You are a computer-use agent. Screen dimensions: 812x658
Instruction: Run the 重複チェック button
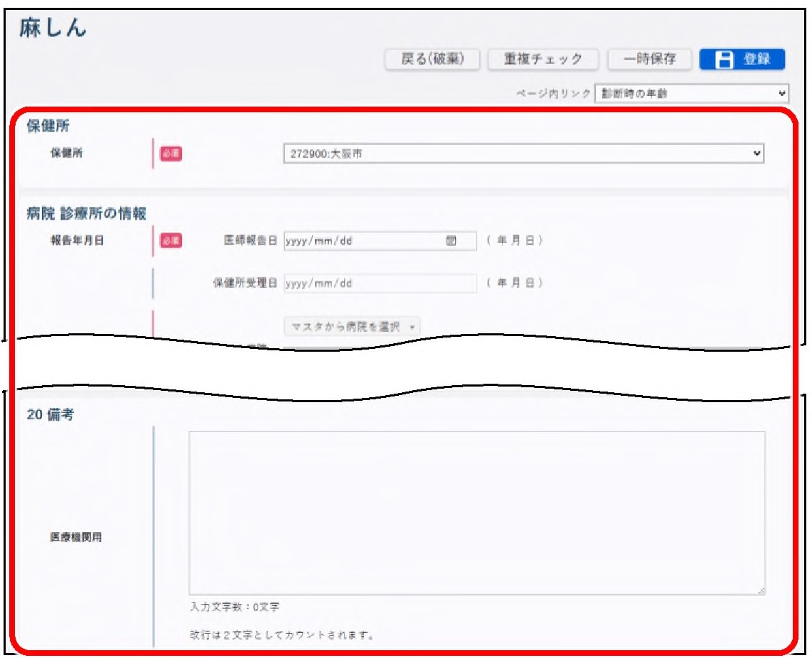pos(543,60)
